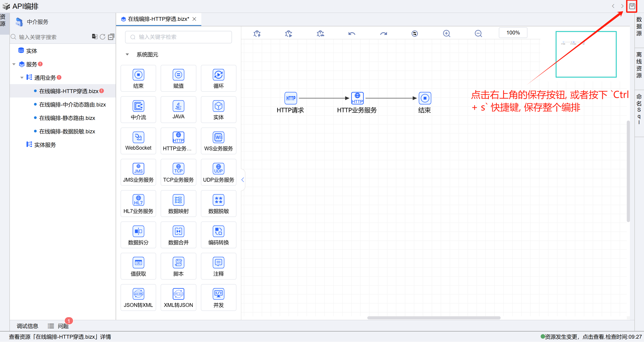The width and height of the screenshot is (644, 342).
Task: Open the 数据源 side tab
Action: [x=639, y=26]
